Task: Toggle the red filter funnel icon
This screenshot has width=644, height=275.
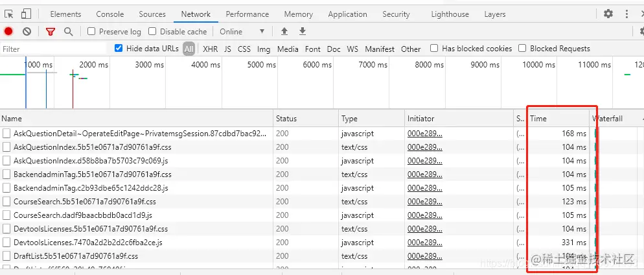Action: [x=51, y=31]
